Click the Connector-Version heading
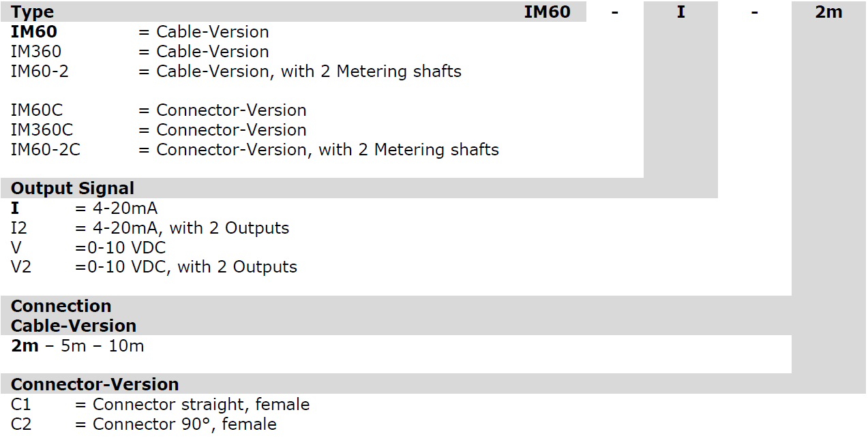 click(94, 384)
